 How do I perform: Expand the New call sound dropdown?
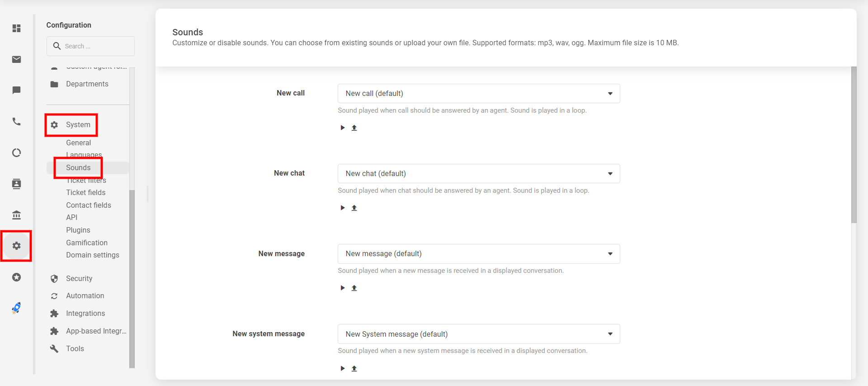click(478, 93)
